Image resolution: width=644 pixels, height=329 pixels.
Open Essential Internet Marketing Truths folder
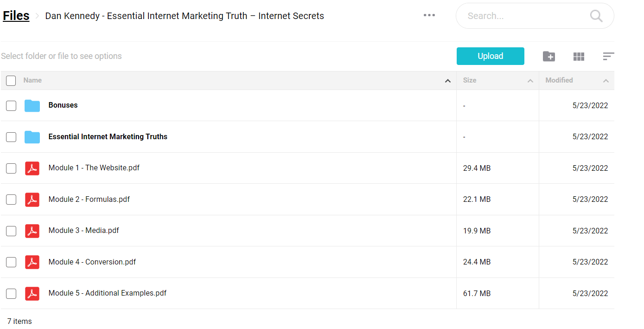click(108, 137)
